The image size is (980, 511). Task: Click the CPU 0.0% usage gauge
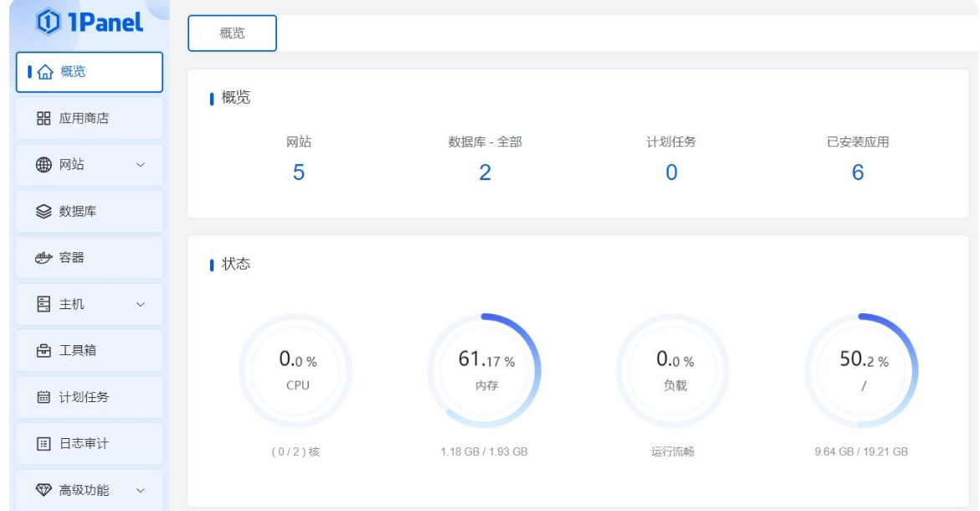pyautogui.click(x=297, y=370)
